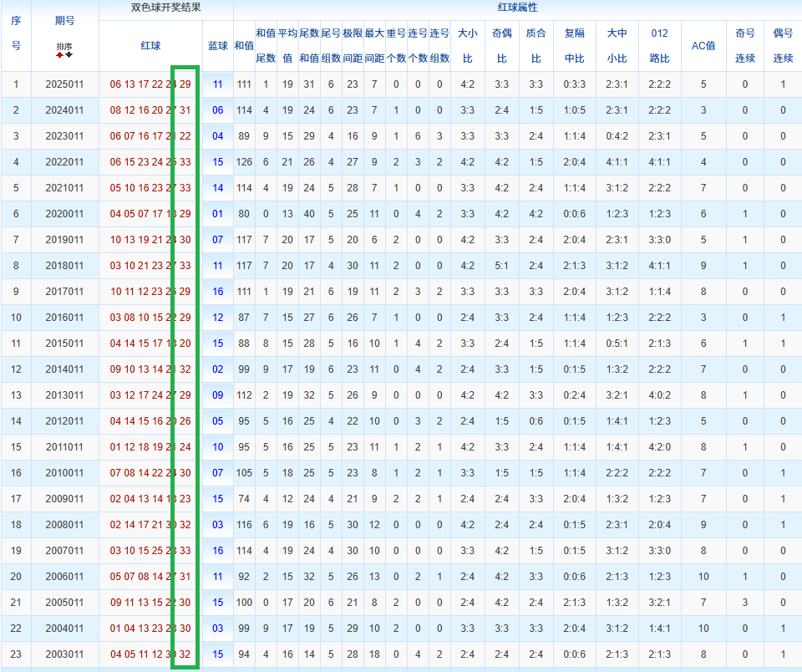
Task: Click the 5:1 odd-even ratio in the 2018011 row
Action: (x=502, y=266)
